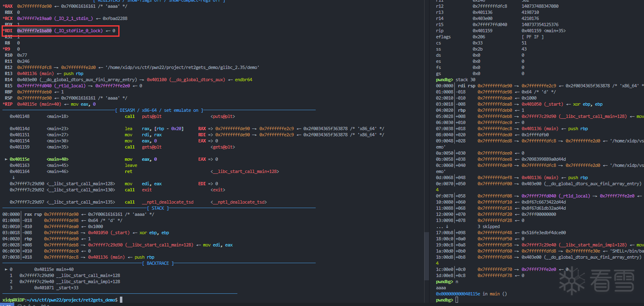Screen dimensions: 644x306
Task: Focus the shell prompt in the left terminal
Action: point(121,300)
